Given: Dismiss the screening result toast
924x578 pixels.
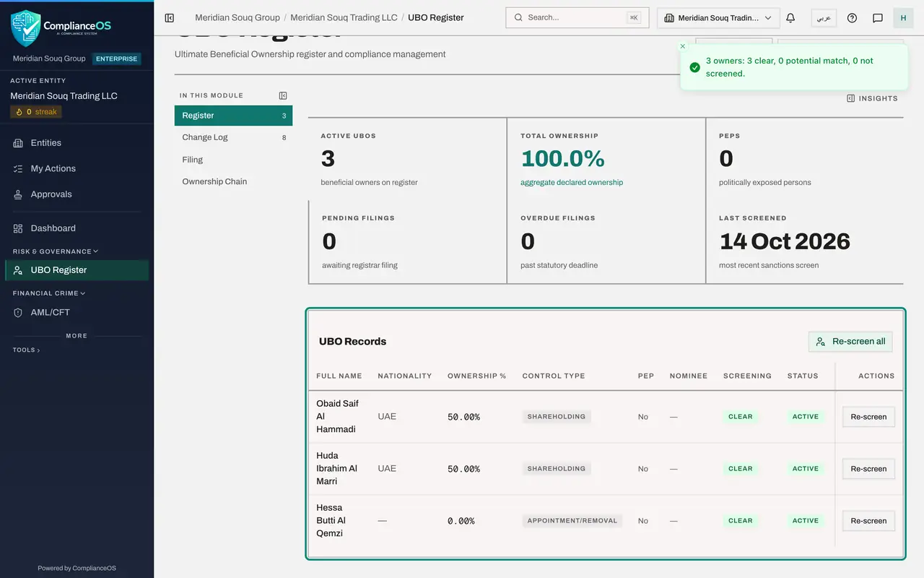Looking at the screenshot, I should click(683, 46).
